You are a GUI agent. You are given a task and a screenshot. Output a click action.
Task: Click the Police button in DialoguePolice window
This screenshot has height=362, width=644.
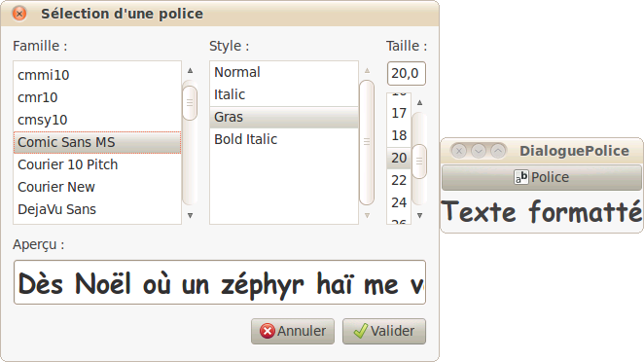click(x=542, y=177)
